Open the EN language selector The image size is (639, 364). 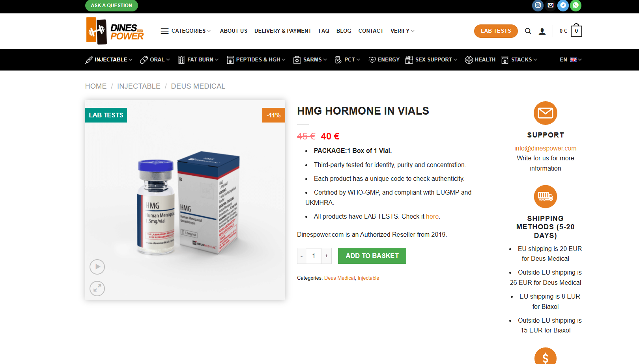[571, 60]
